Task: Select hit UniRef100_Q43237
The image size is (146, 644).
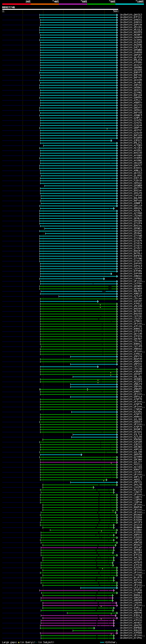Action: (x=131, y=65)
